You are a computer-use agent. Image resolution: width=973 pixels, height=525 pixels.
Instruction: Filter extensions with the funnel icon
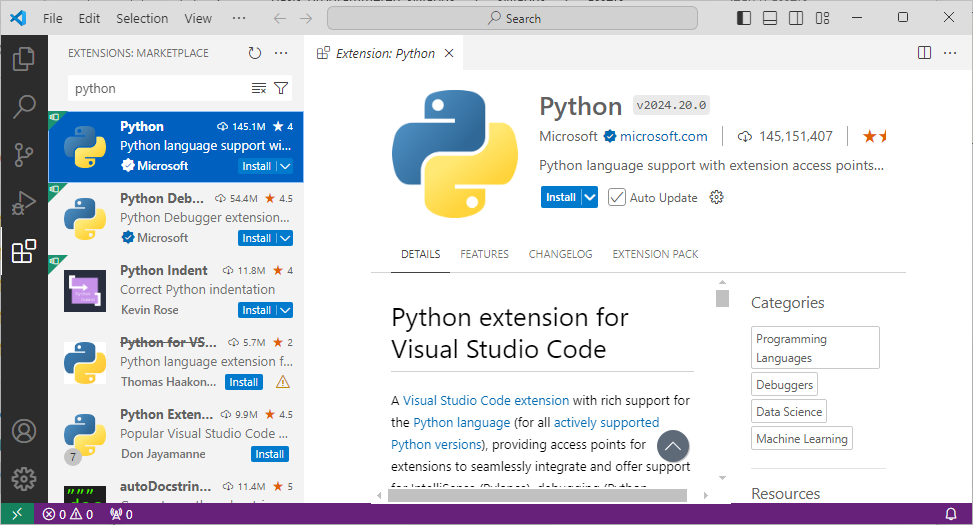point(281,88)
